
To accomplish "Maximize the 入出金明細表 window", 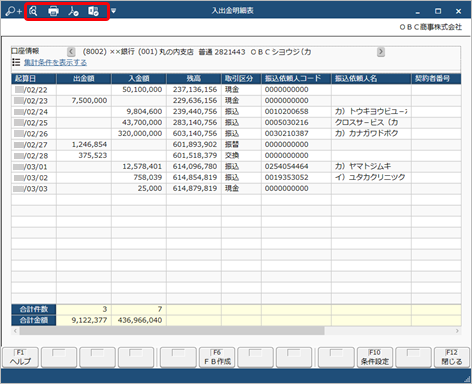I will click(x=438, y=11).
